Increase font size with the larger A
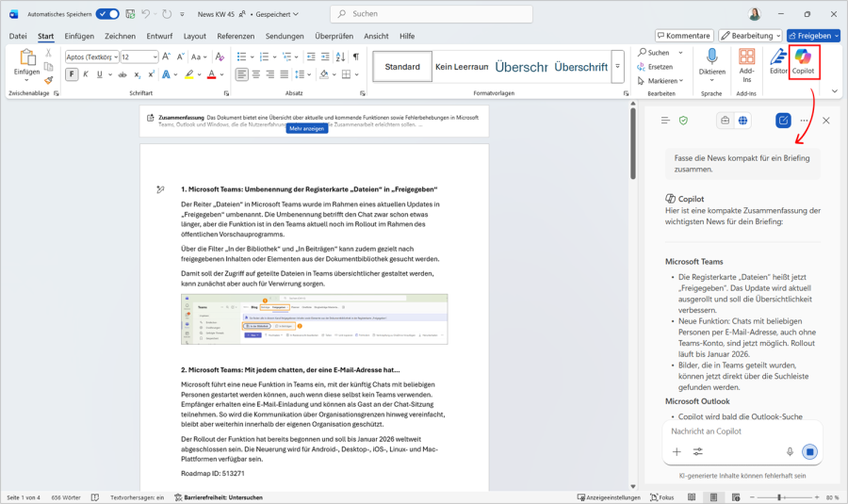848x504 pixels. pos(167,57)
